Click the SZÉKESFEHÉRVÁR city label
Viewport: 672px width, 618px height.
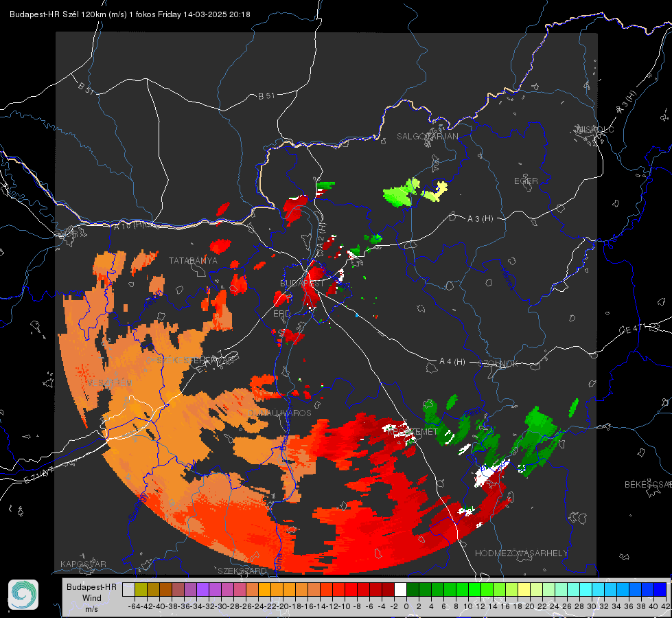(195, 360)
